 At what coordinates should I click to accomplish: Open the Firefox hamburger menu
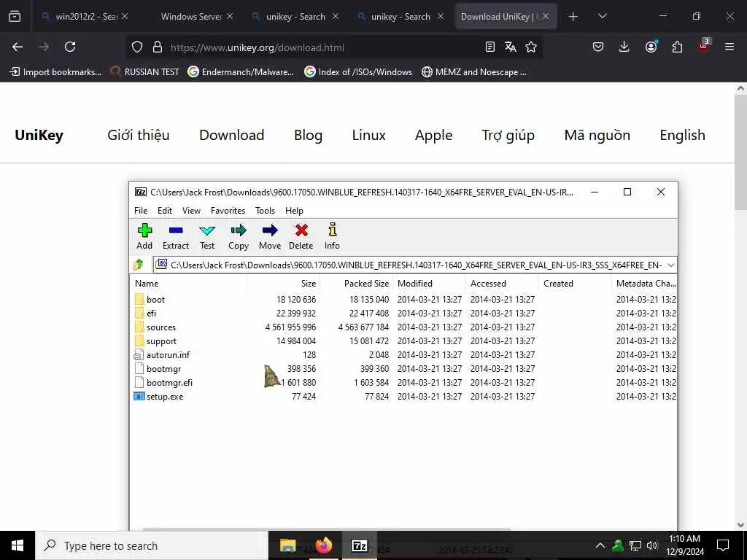point(729,47)
